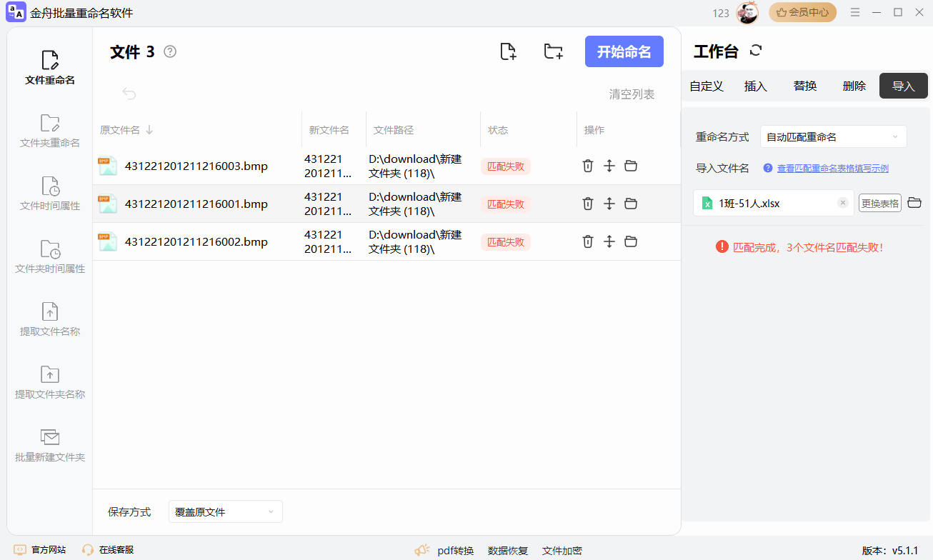Click 清空列表 to clear list
933x560 pixels.
coord(632,94)
